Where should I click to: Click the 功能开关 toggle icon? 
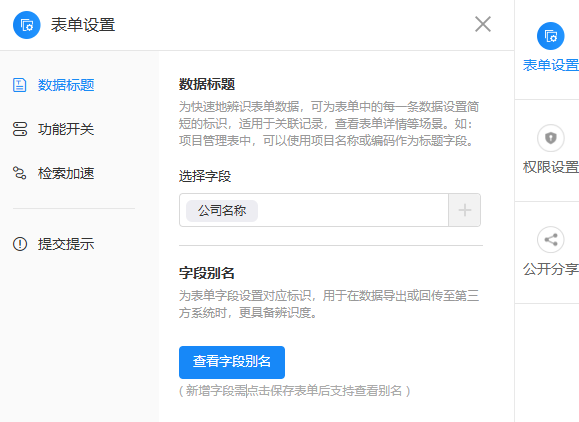click(20, 129)
